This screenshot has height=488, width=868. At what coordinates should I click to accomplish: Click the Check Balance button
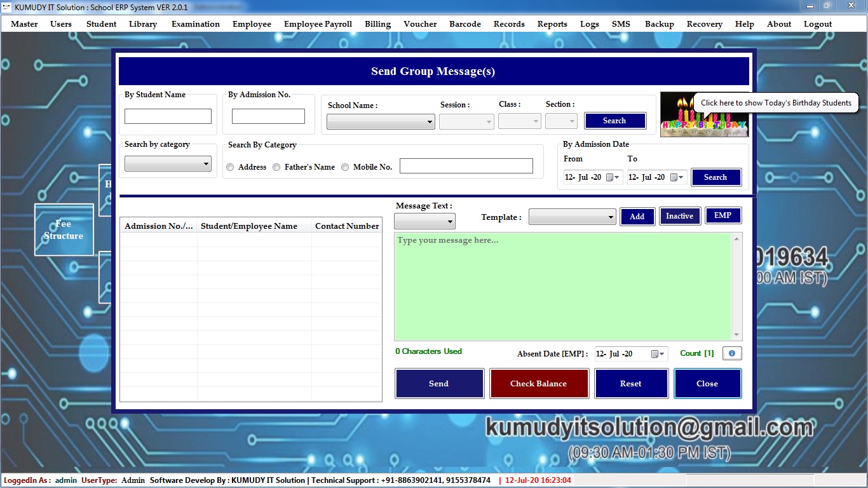point(538,384)
